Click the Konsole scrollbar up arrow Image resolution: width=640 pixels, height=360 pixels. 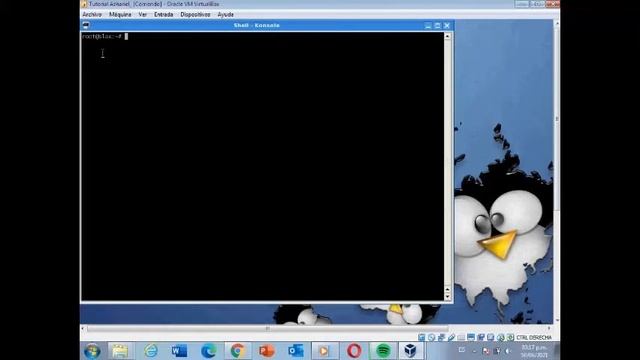[448, 36]
